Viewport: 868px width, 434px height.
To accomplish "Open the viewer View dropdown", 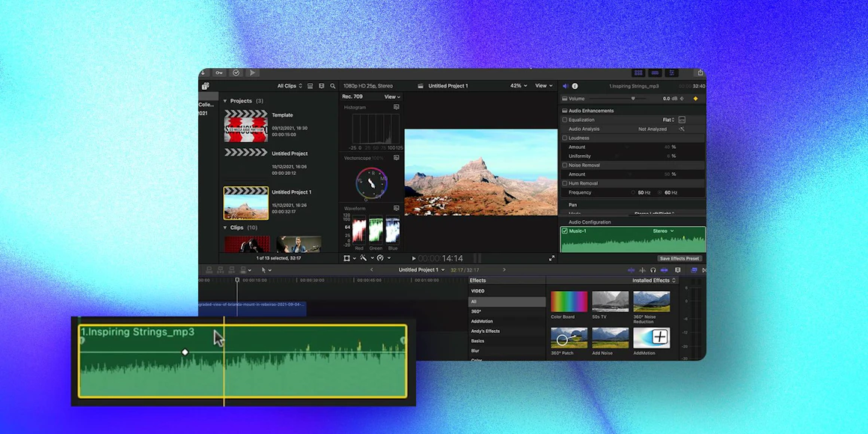I will point(543,86).
